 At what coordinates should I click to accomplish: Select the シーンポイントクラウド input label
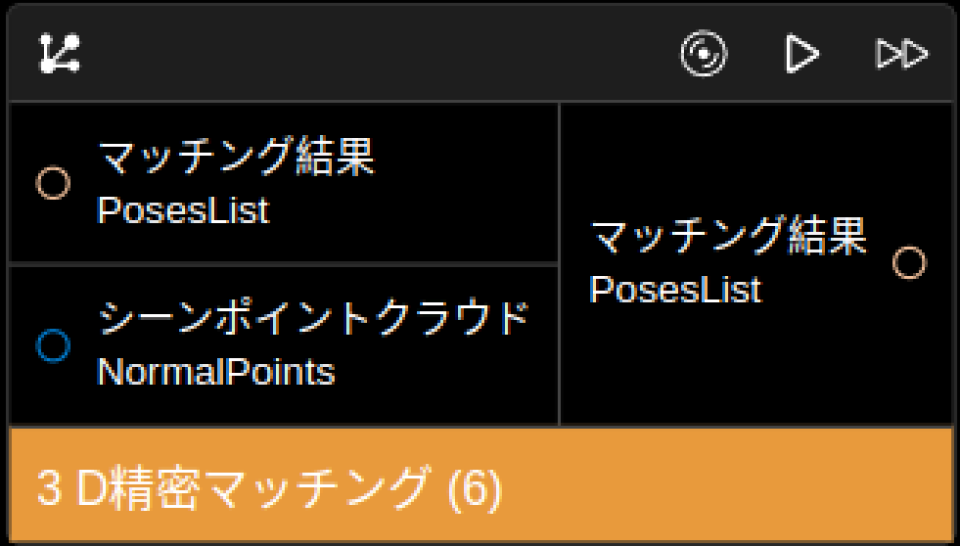[x=313, y=320]
